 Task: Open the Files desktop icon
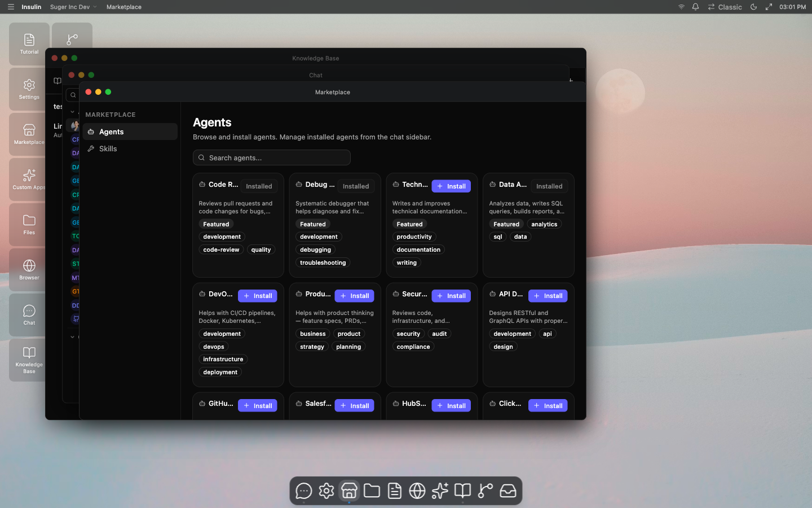[29, 225]
